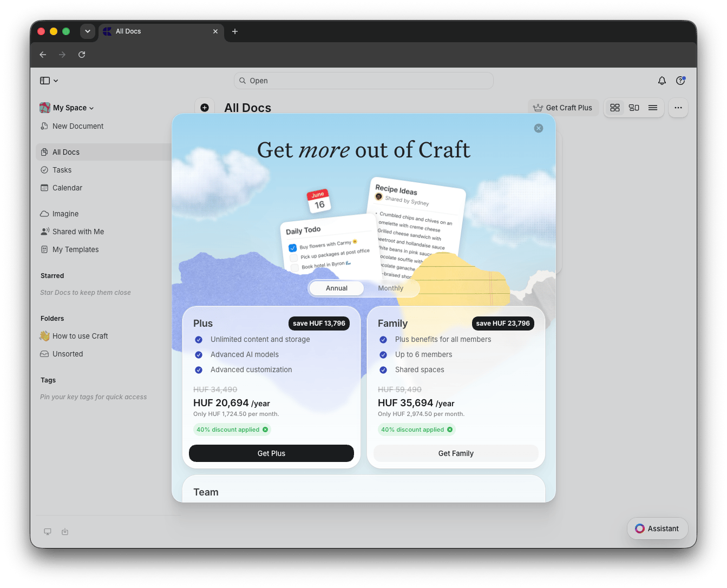Remove Family 40% discount applied
Image resolution: width=727 pixels, height=588 pixels.
click(450, 430)
